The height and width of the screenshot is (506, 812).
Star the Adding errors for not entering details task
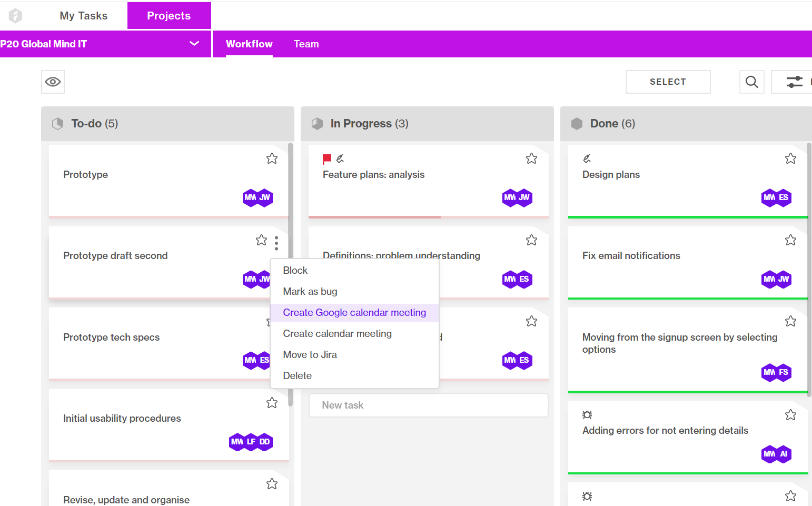pyautogui.click(x=790, y=415)
